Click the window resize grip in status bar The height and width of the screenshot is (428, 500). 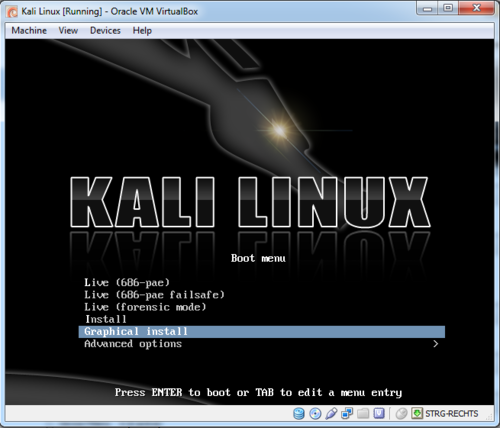tap(489, 416)
